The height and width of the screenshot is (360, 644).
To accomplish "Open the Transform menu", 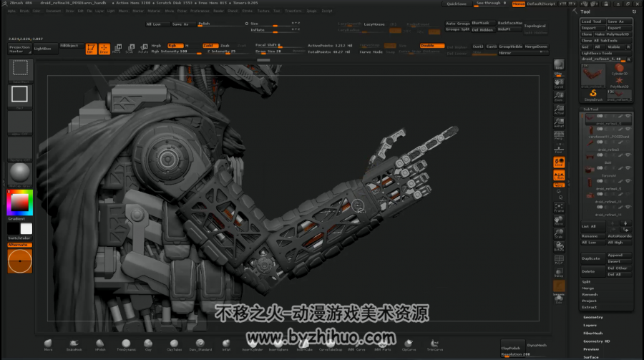I will [x=293, y=11].
